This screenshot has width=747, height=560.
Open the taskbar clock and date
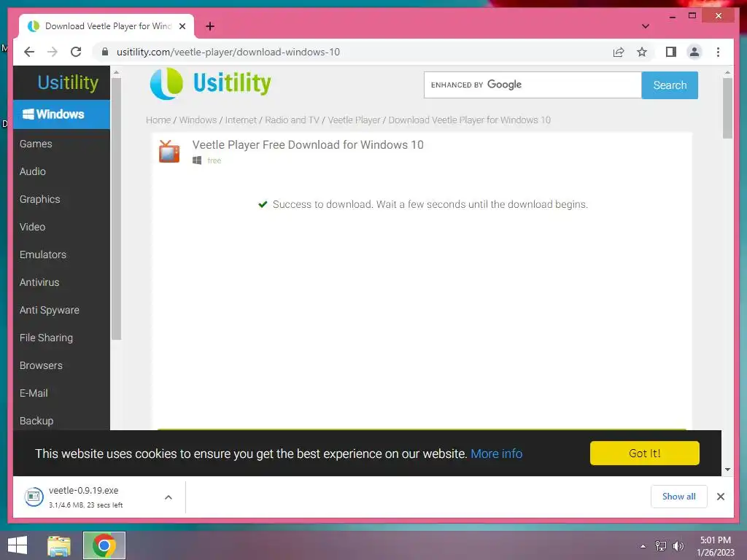[x=715, y=546]
